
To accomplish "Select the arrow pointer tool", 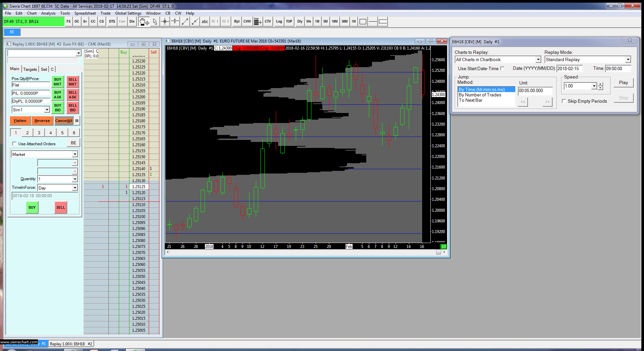I will [155, 22].
